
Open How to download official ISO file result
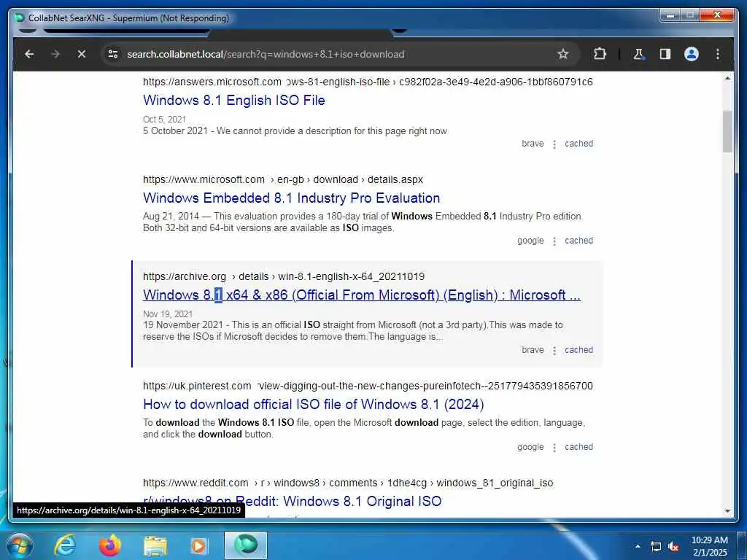coord(314,404)
